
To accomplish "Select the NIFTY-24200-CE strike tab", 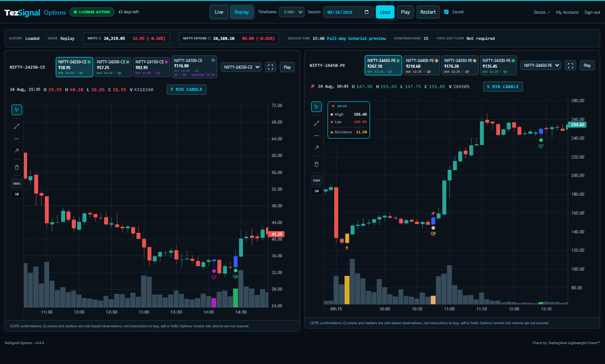I will point(113,67).
